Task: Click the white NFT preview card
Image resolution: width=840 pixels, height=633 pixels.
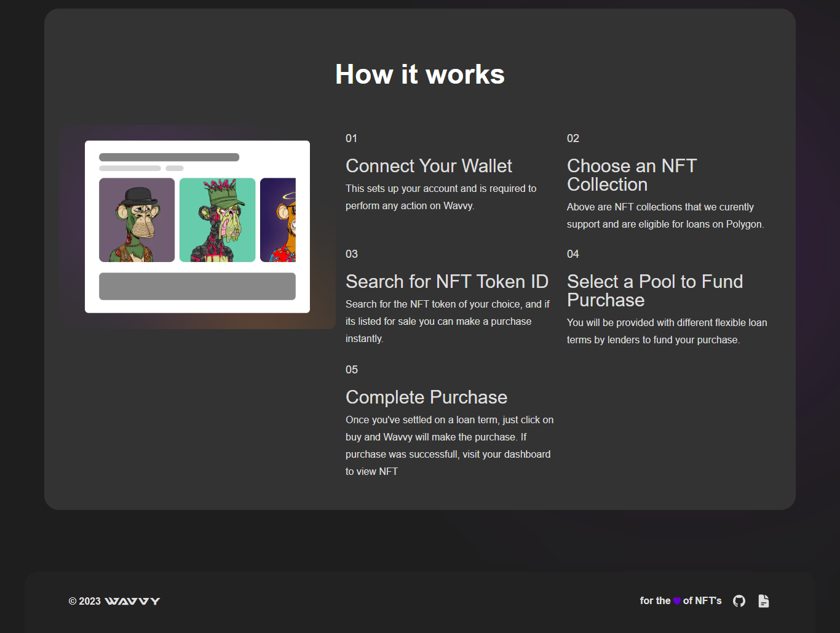Action: [197, 226]
